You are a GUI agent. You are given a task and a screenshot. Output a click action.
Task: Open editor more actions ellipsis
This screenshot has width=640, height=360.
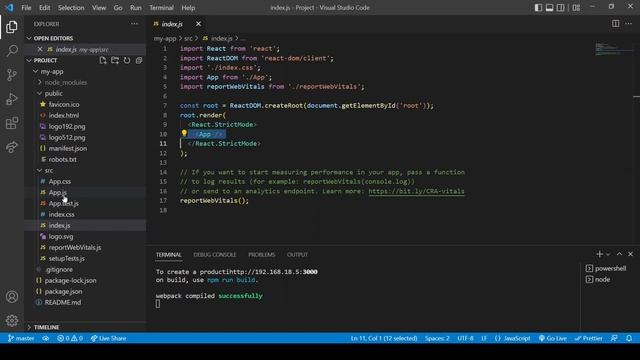click(629, 24)
